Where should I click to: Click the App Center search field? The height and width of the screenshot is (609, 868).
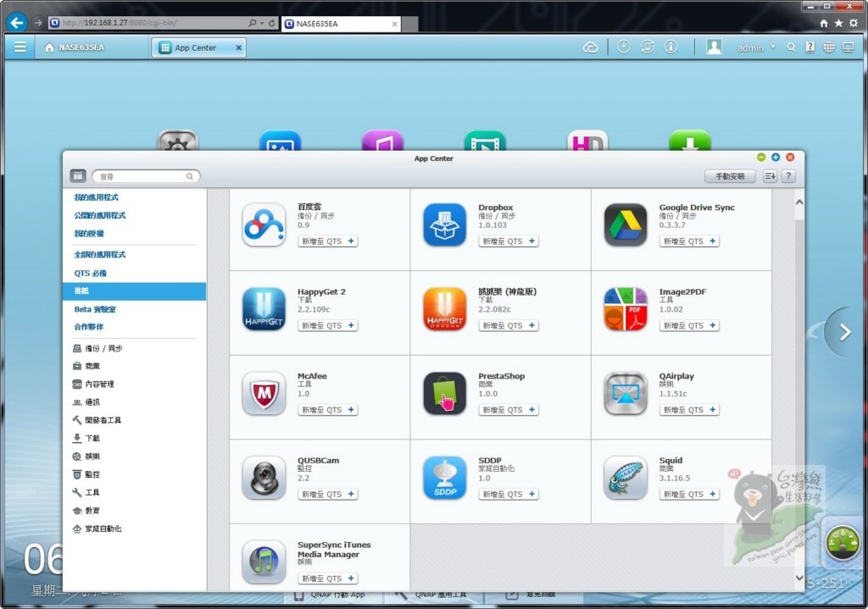(x=146, y=176)
